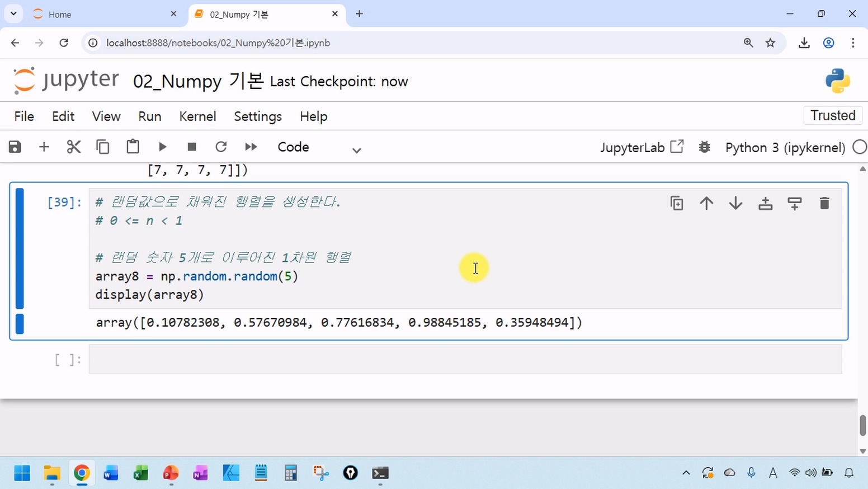Reload the current page

(x=64, y=43)
